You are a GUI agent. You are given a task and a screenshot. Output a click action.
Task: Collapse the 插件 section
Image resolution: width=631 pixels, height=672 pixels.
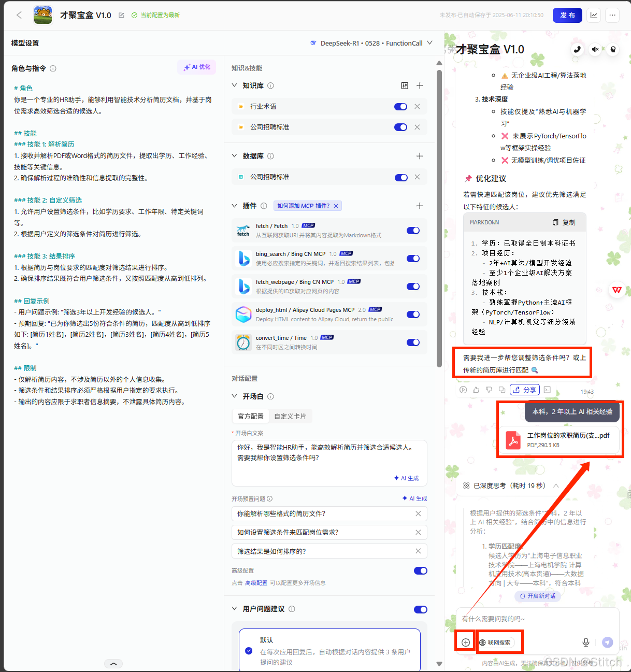coord(235,206)
